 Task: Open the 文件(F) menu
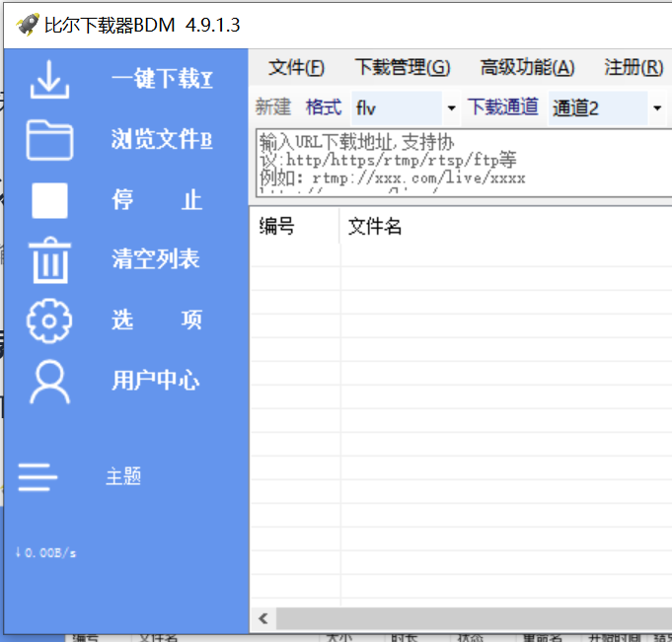(297, 68)
